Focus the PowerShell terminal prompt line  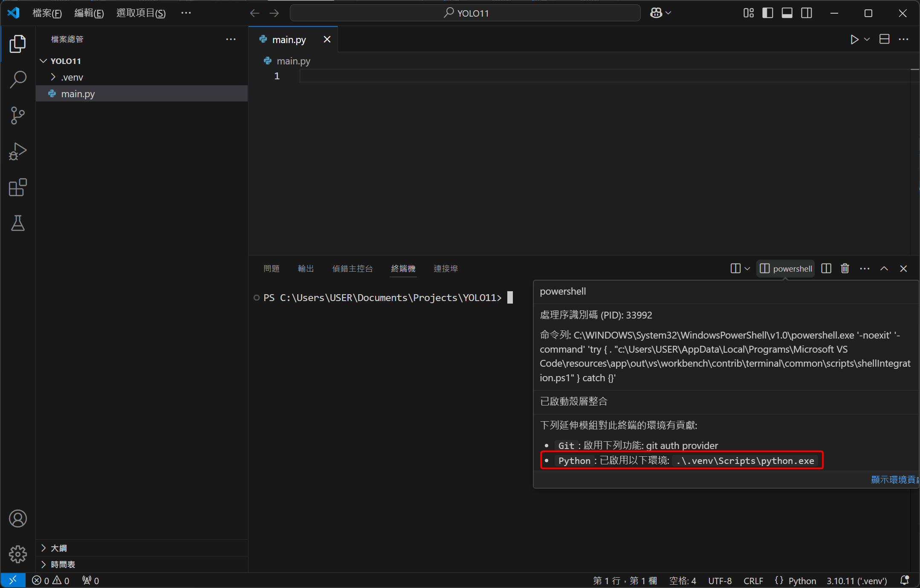coord(388,297)
